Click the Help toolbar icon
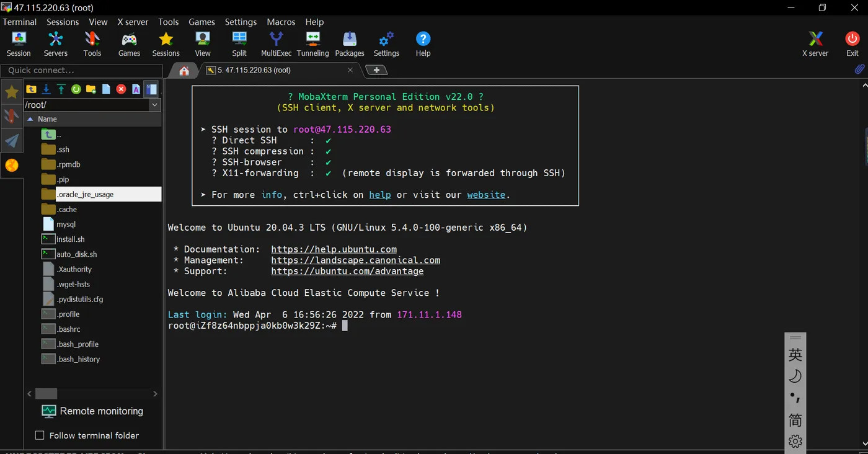868x454 pixels. click(423, 44)
